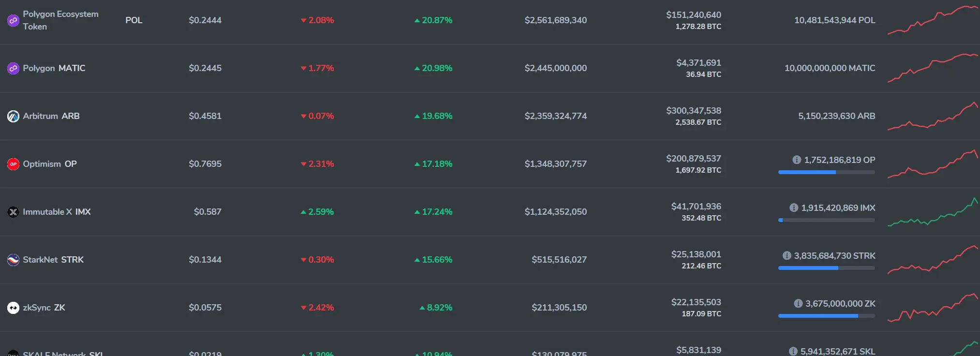Click the Optimism circulating supply progress bar
980x356 pixels.
pos(826,172)
